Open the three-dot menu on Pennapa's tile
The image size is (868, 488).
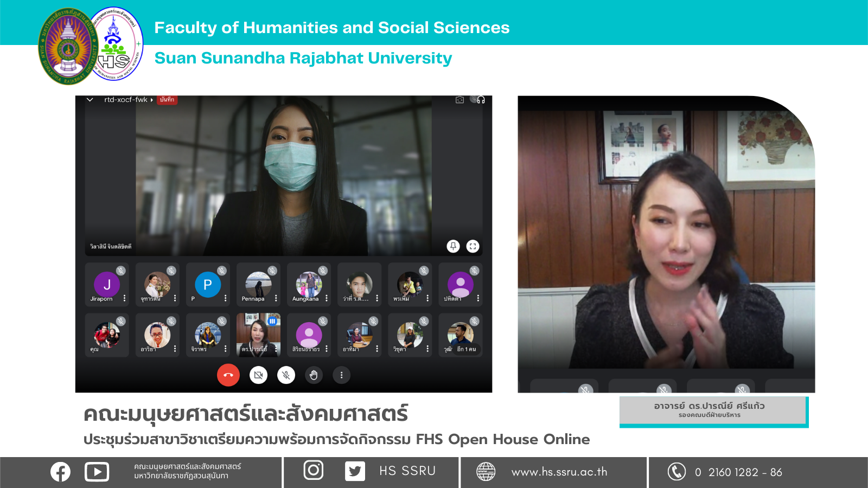point(276,298)
